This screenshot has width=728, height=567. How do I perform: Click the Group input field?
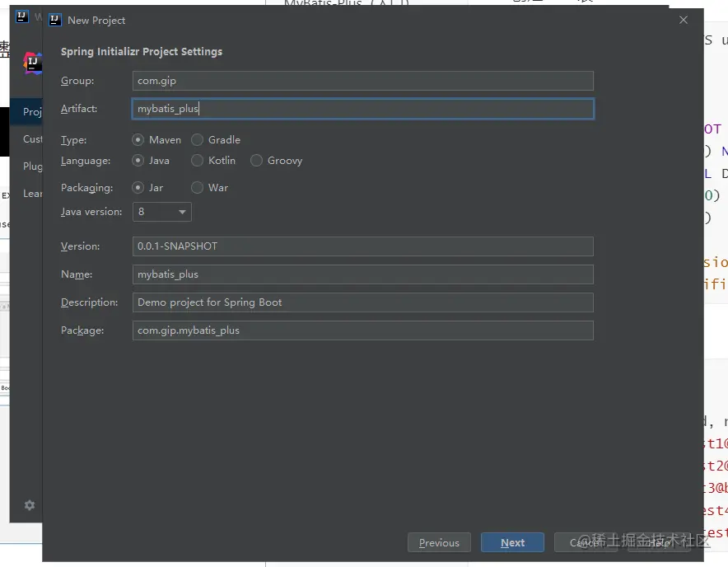click(x=362, y=81)
